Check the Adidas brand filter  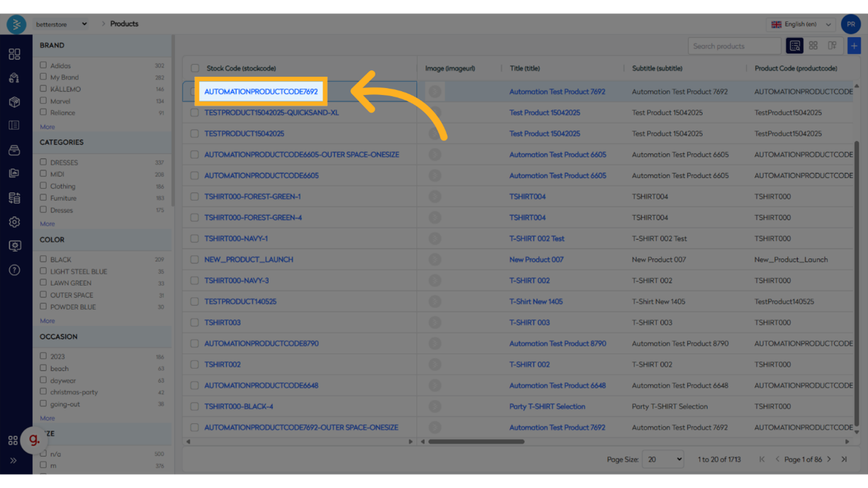[43, 65]
